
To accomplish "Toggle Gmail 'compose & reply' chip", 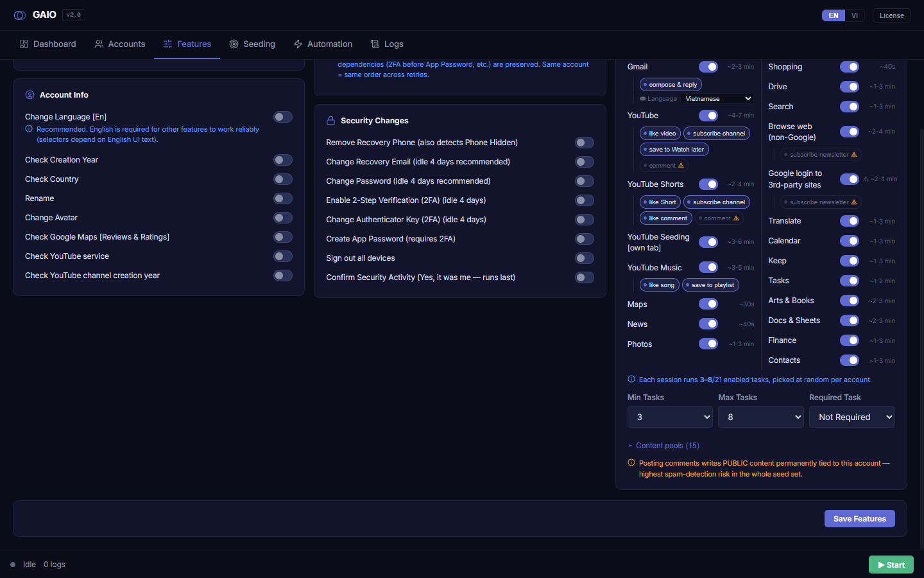I will tap(671, 85).
